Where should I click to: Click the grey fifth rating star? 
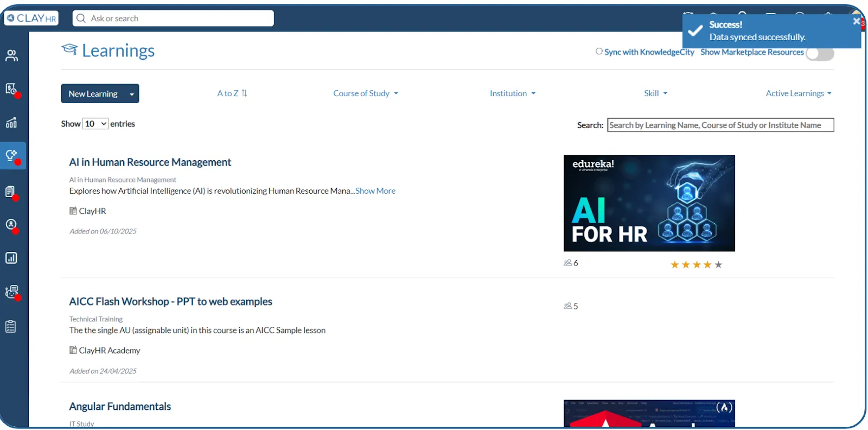point(718,264)
